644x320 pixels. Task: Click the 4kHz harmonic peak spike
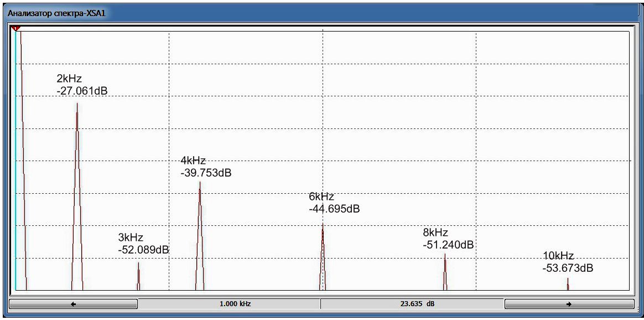[x=200, y=236]
